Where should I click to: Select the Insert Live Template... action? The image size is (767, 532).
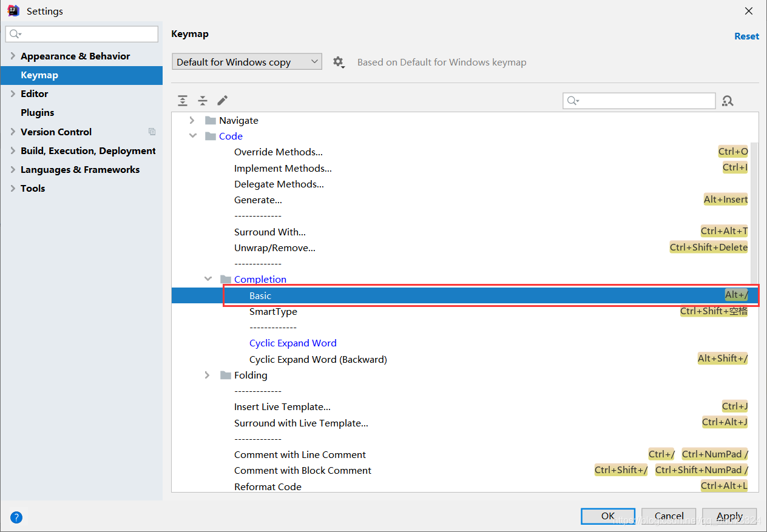pos(282,406)
